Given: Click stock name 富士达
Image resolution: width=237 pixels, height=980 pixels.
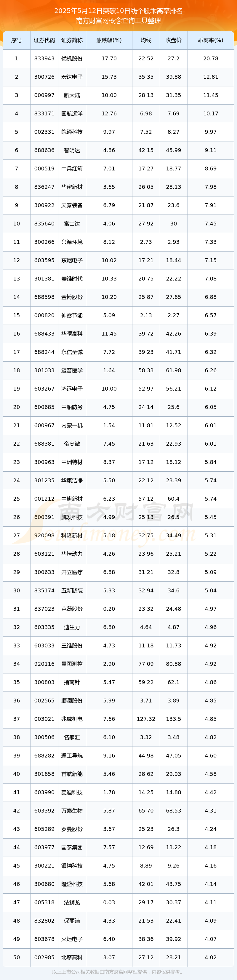Looking at the screenshot, I should [x=72, y=224].
